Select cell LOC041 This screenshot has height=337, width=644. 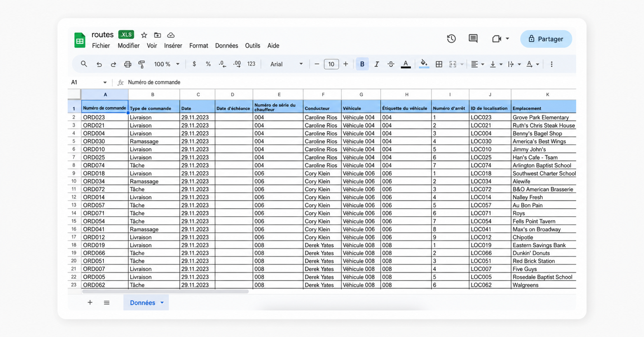point(490,229)
